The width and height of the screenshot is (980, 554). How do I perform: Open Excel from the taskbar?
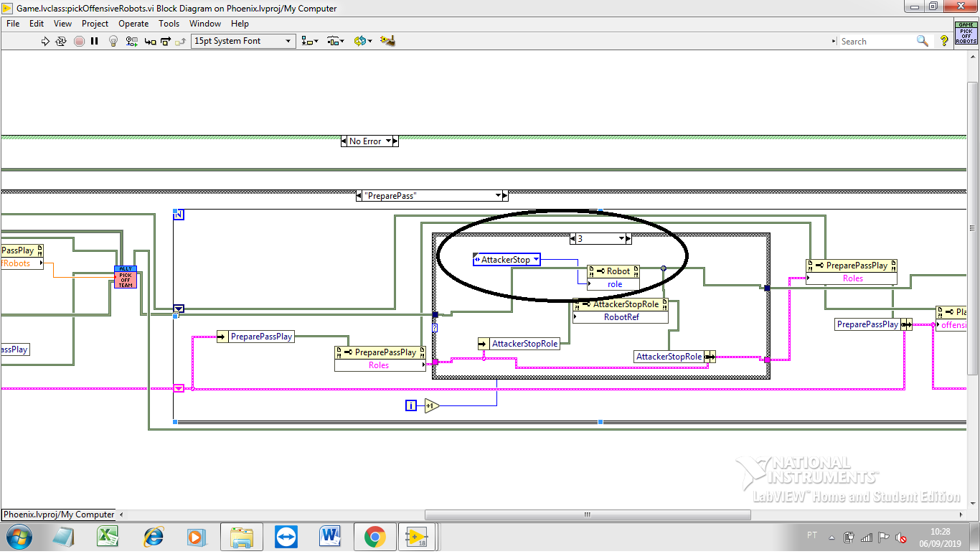(x=108, y=537)
